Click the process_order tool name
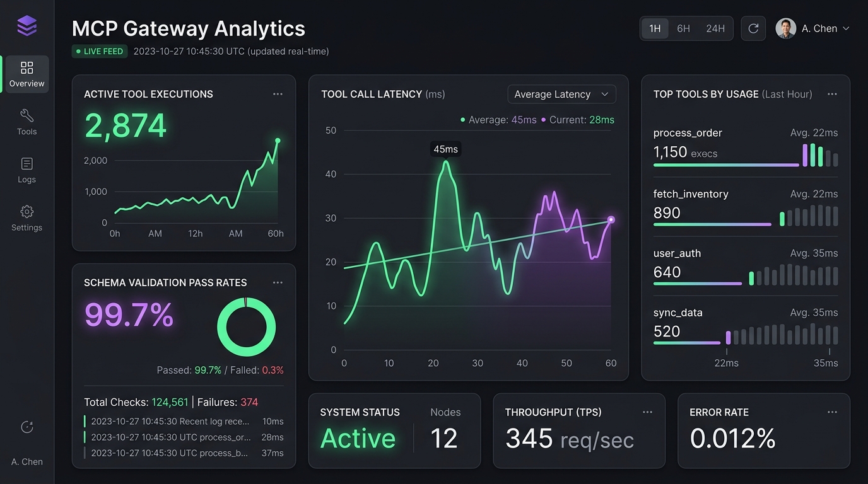This screenshot has width=868, height=484. (688, 133)
